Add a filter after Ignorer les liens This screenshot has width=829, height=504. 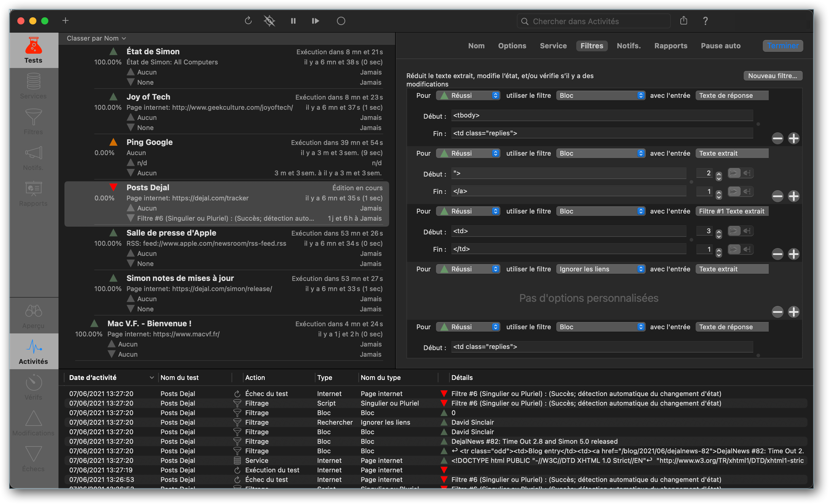[794, 312]
